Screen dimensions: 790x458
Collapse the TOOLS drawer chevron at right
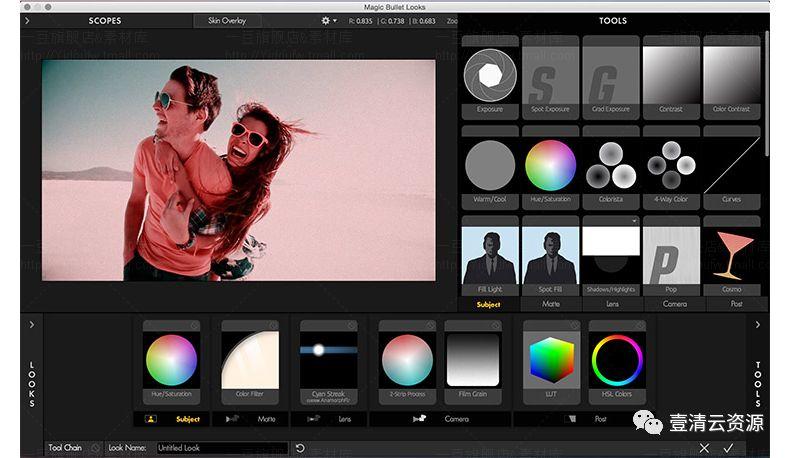758,325
